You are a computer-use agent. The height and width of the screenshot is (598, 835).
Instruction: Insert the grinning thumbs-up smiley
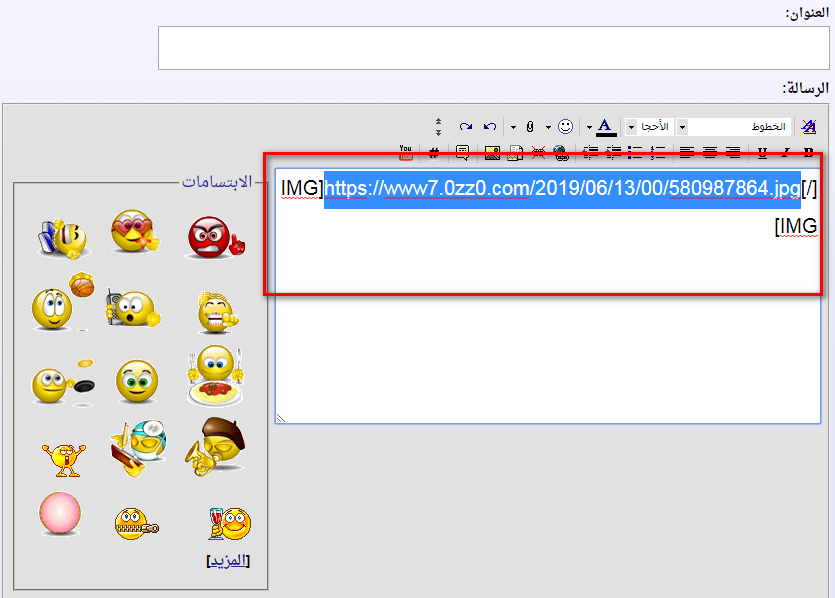[x=217, y=312]
